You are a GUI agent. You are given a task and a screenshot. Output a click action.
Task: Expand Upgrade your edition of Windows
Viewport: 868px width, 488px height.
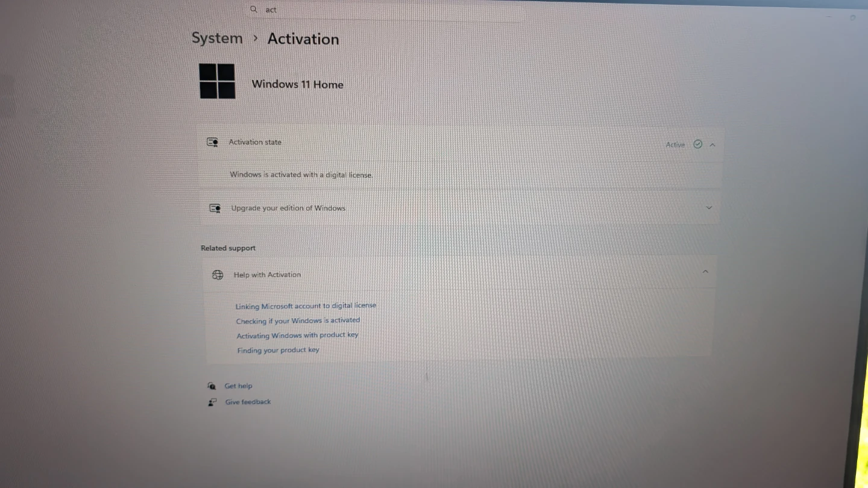click(709, 208)
